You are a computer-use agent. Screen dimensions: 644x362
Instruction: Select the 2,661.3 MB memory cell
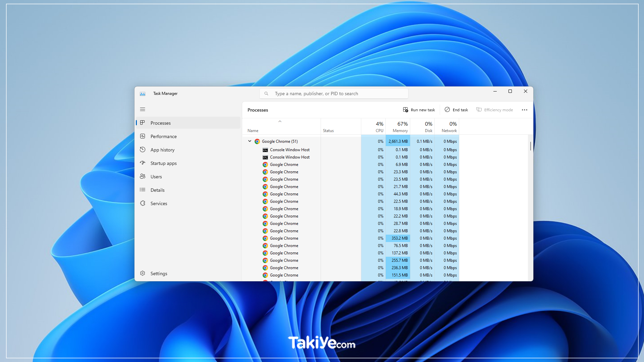coord(398,141)
